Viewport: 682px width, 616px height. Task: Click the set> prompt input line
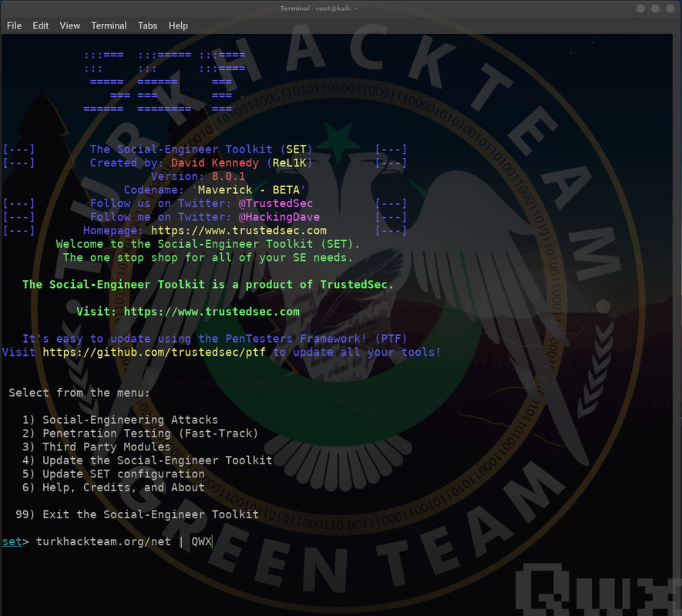click(107, 541)
